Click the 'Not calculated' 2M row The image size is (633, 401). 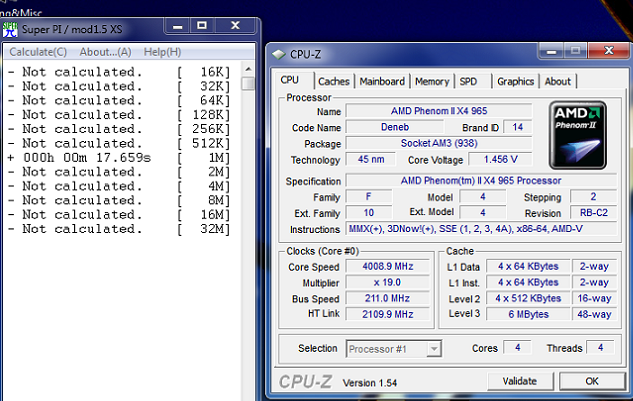tap(118, 172)
